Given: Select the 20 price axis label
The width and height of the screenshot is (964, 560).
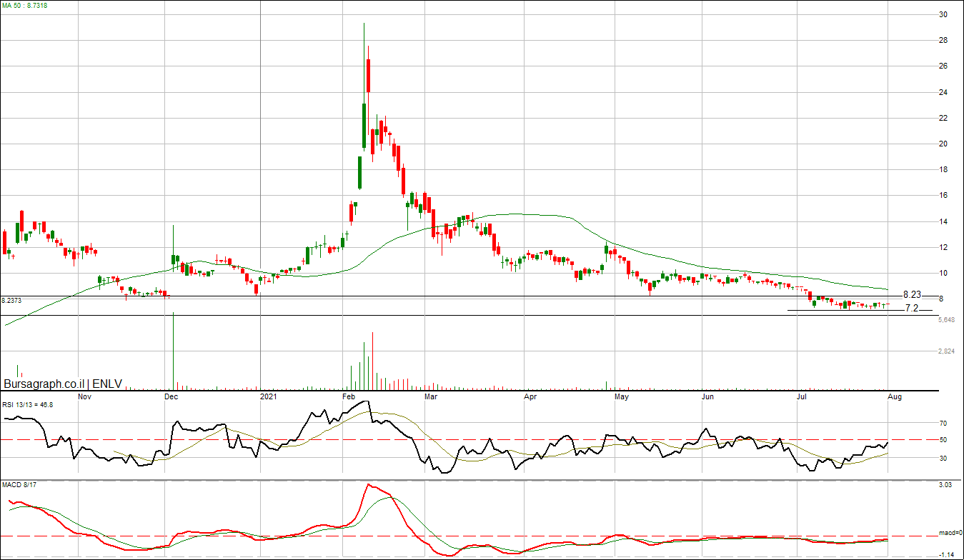Looking at the screenshot, I should pos(943,144).
